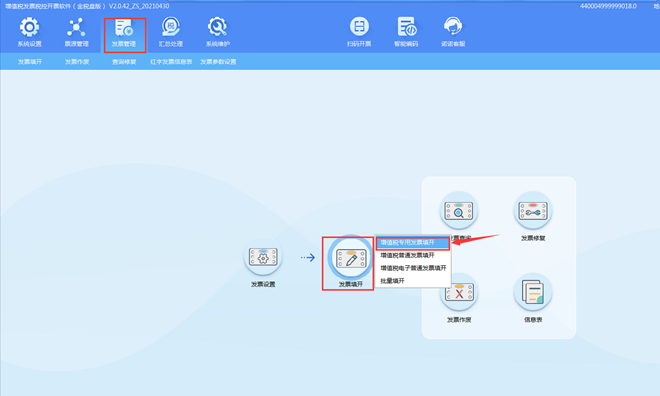Open 系统设置 gear icon in toolbar
The width and height of the screenshot is (660, 396).
(29, 27)
